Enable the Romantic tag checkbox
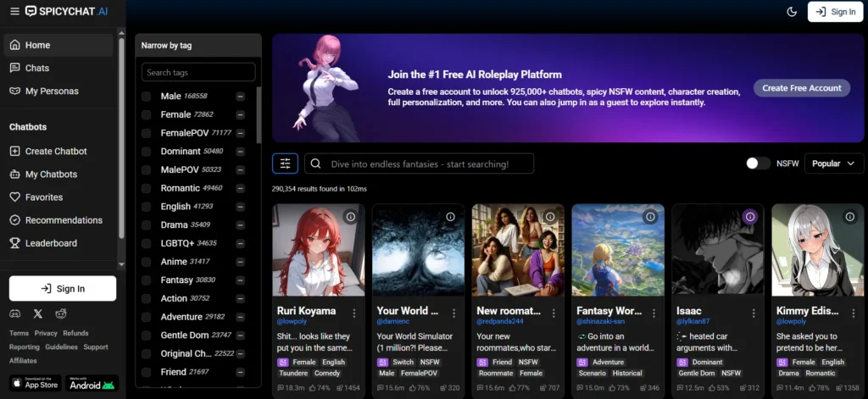Viewport: 868px width, 399px height. (x=147, y=188)
